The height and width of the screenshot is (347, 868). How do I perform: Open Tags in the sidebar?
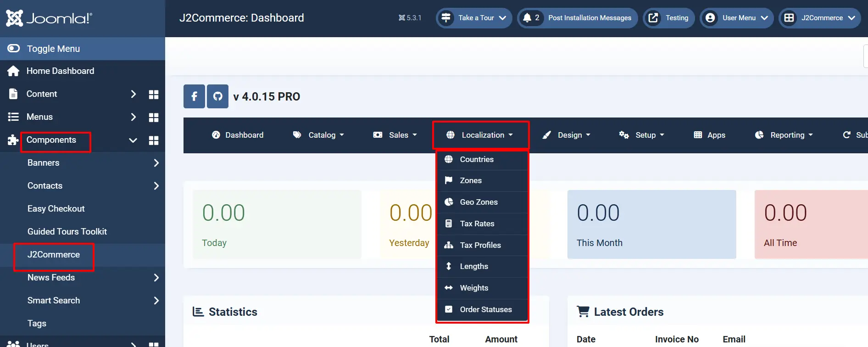(x=37, y=324)
